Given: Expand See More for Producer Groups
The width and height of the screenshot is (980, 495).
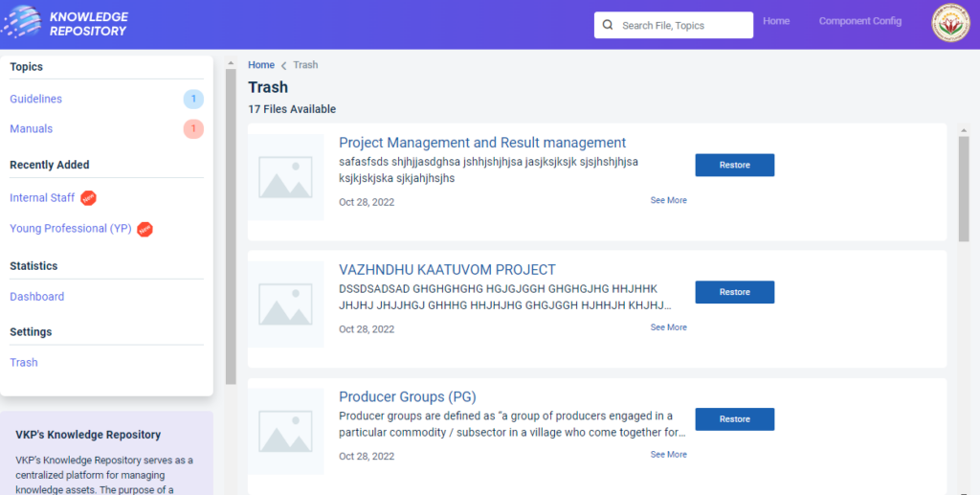Looking at the screenshot, I should (x=668, y=455).
